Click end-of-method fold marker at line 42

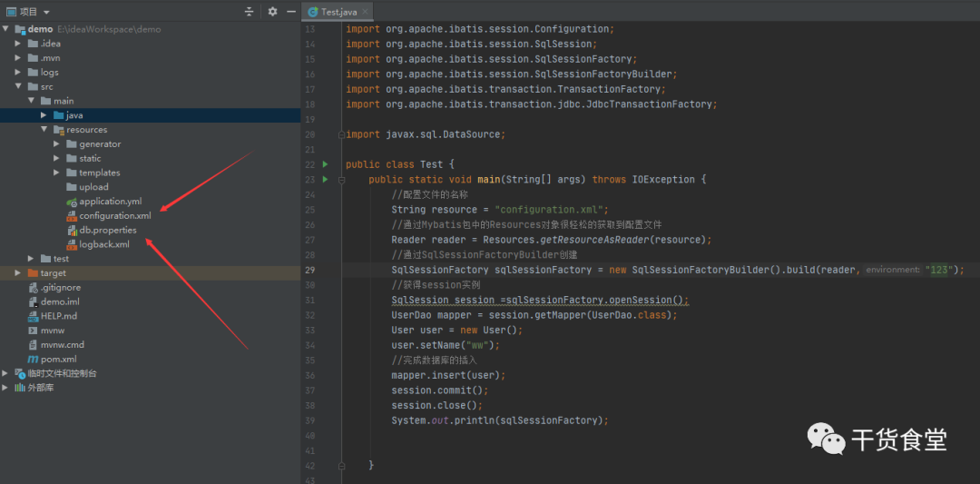341,466
